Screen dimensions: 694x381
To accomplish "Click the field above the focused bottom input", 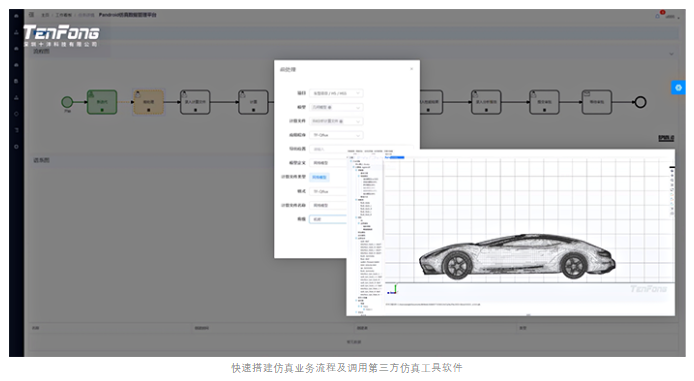I will click(x=328, y=205).
